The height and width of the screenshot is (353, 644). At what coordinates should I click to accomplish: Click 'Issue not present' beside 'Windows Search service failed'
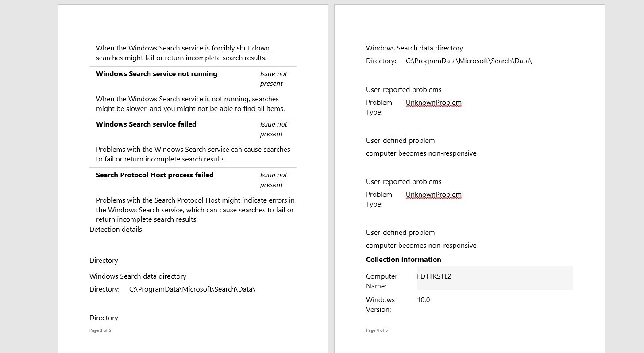pos(274,129)
